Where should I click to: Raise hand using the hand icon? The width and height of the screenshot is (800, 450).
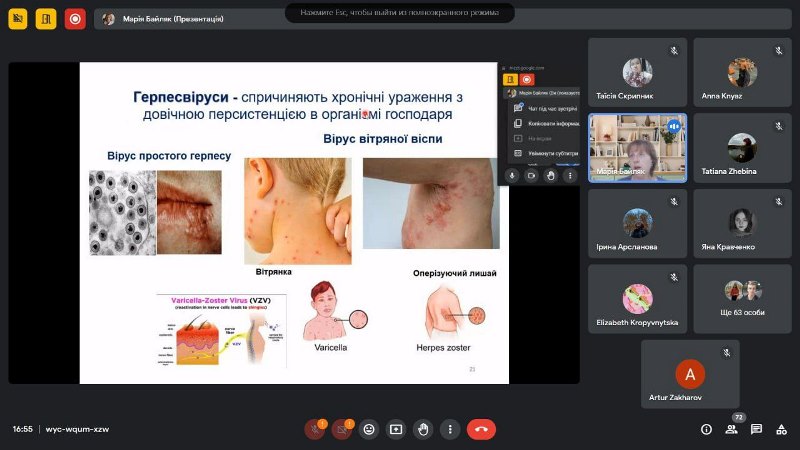[x=423, y=429]
